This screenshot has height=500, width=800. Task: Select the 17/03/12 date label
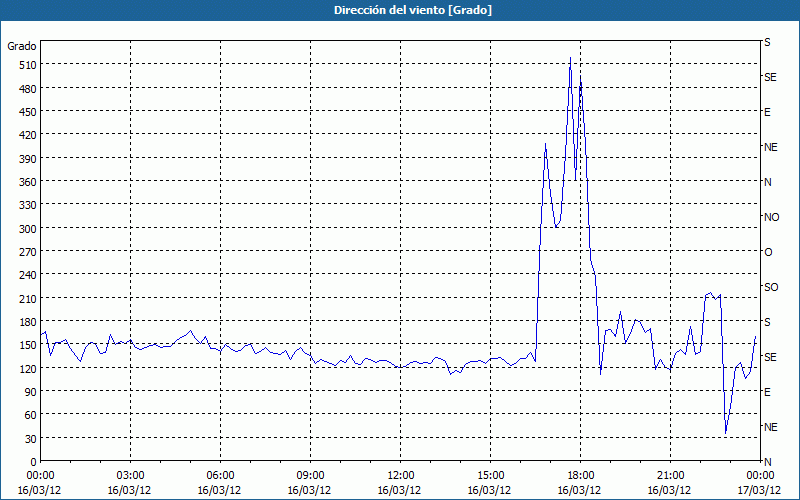point(759,490)
